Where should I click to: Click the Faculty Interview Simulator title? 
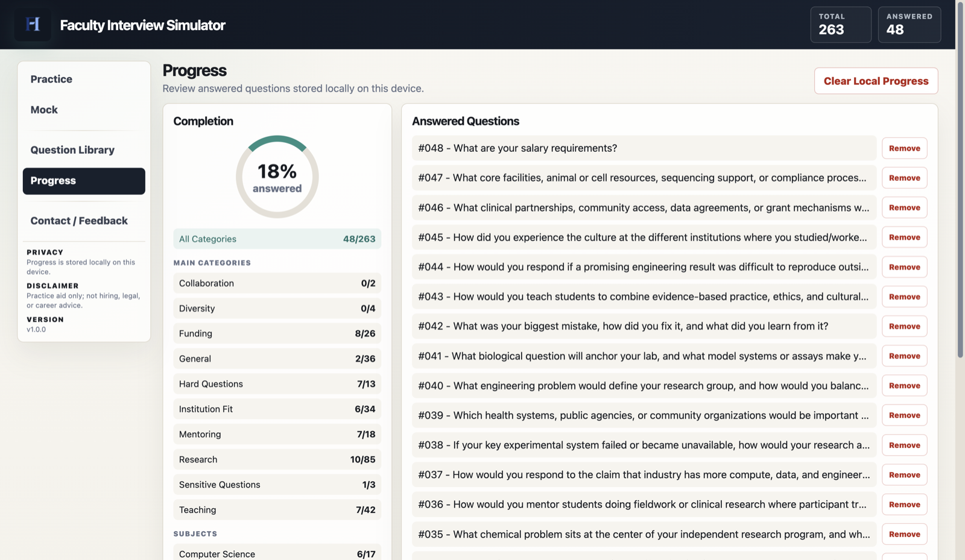point(142,25)
